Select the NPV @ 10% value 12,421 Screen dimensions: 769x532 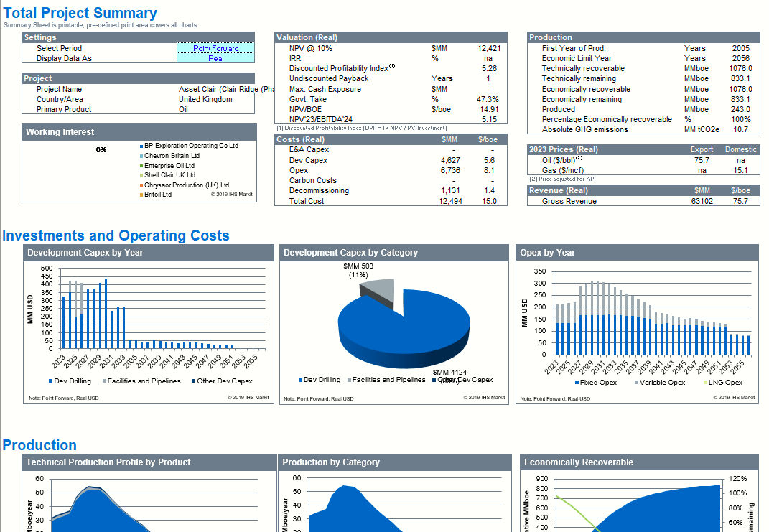[x=488, y=48]
